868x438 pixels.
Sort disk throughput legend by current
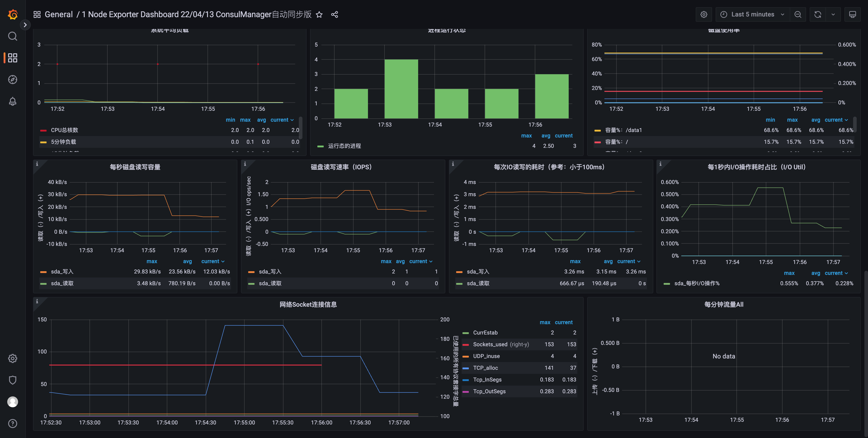tap(213, 261)
